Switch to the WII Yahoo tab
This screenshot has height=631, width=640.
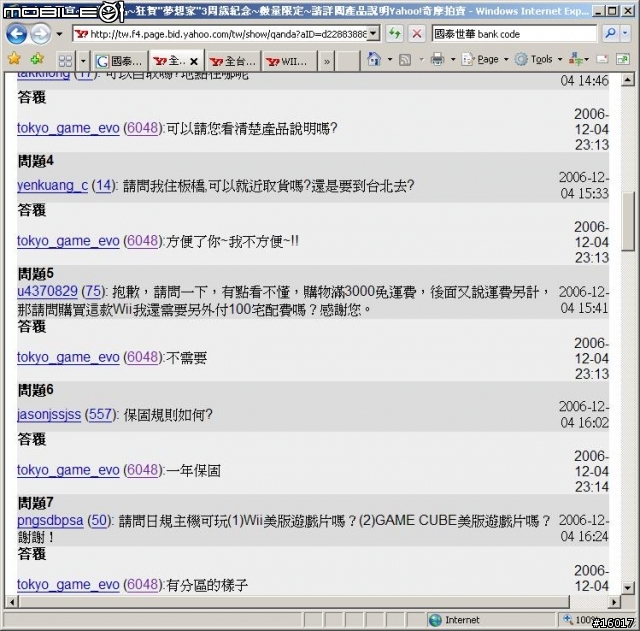click(289, 61)
